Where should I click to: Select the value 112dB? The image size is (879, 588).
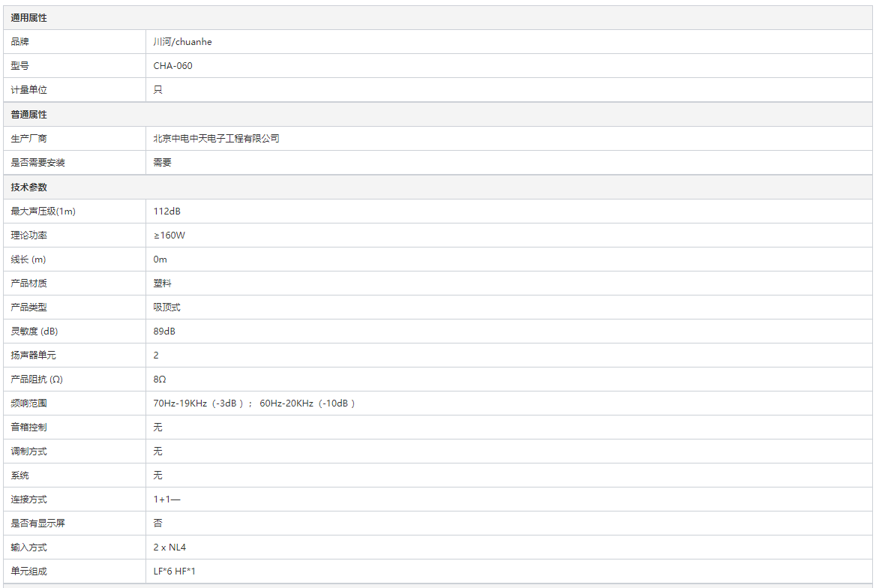pyautogui.click(x=167, y=211)
